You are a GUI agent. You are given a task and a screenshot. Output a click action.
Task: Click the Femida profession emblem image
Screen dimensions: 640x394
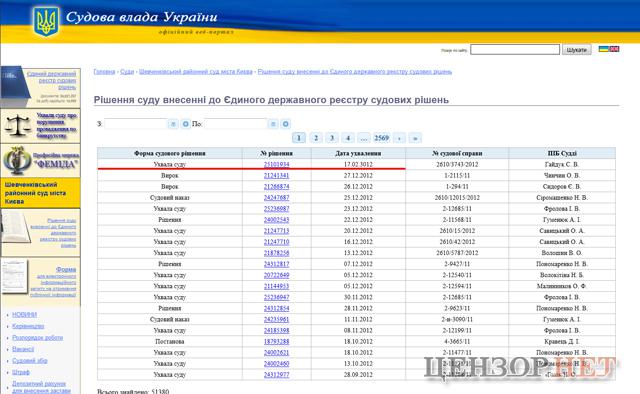[x=17, y=160]
